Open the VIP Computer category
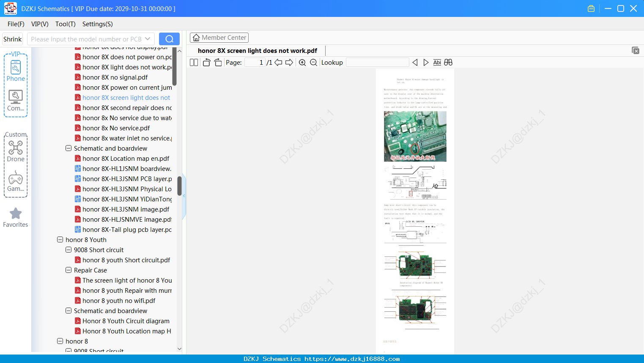 click(x=16, y=101)
